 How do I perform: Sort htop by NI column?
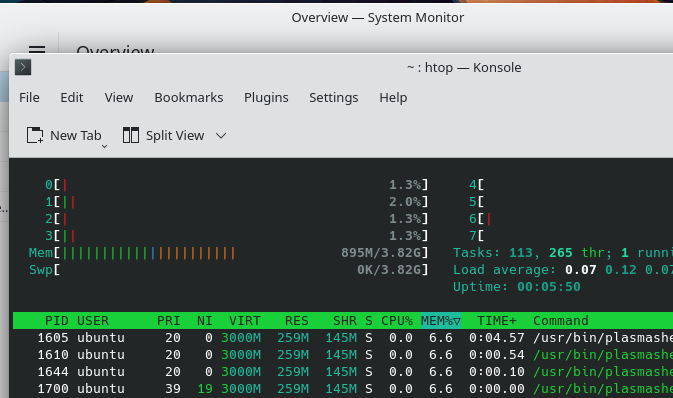point(204,321)
